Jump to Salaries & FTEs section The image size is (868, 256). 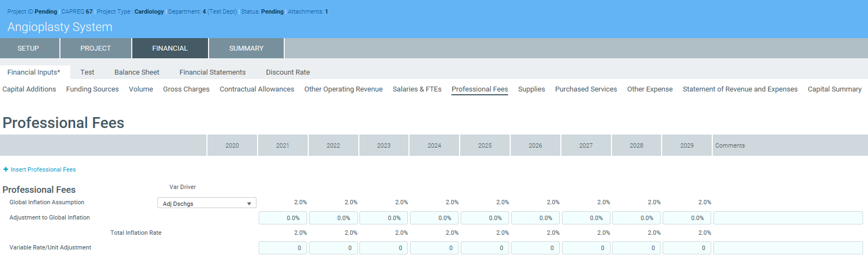point(417,89)
